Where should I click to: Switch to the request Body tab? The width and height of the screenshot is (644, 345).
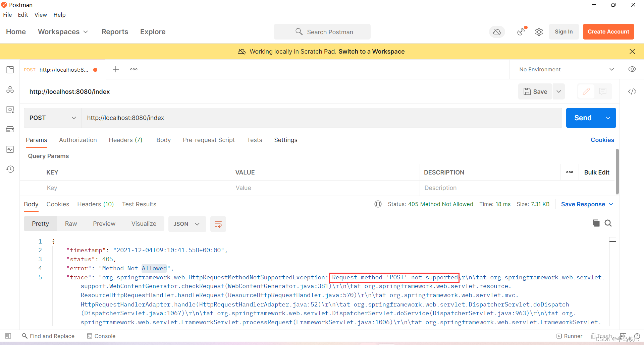tap(163, 140)
